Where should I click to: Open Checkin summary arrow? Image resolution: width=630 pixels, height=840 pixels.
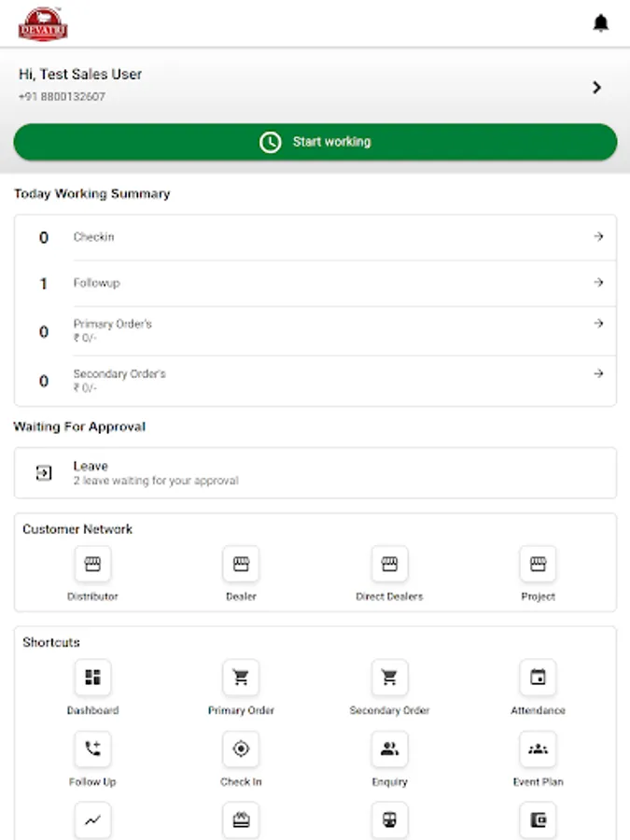[x=598, y=237]
